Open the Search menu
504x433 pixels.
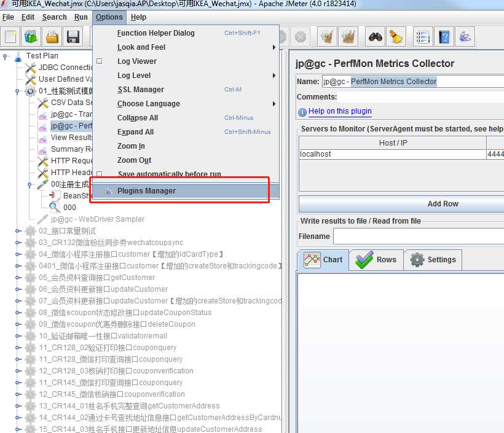click(54, 17)
